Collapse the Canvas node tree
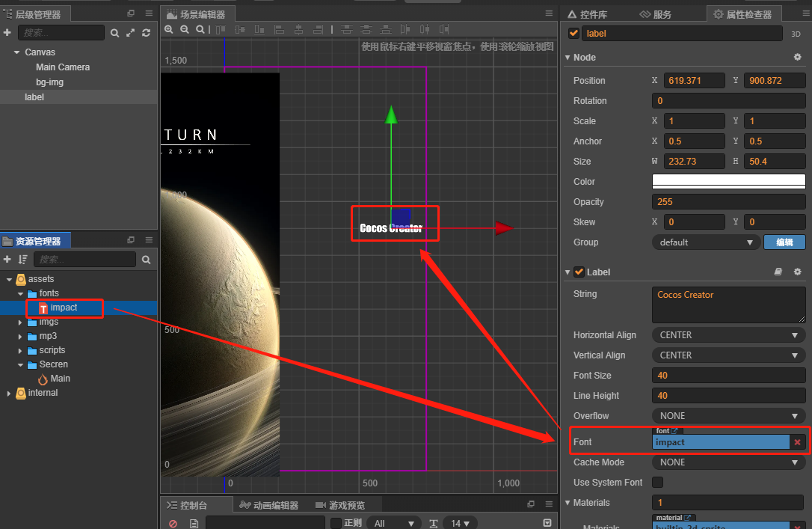The width and height of the screenshot is (812, 529). point(16,52)
